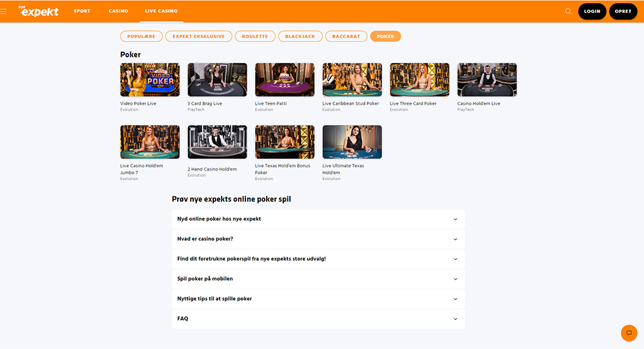Image resolution: width=644 pixels, height=349 pixels.
Task: Open 2 Hand Casino Hold'em thumbnail
Action: 217,142
